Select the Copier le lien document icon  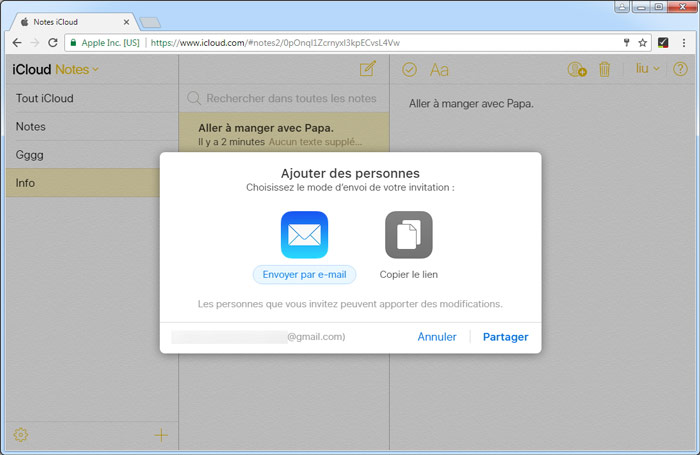coord(408,234)
